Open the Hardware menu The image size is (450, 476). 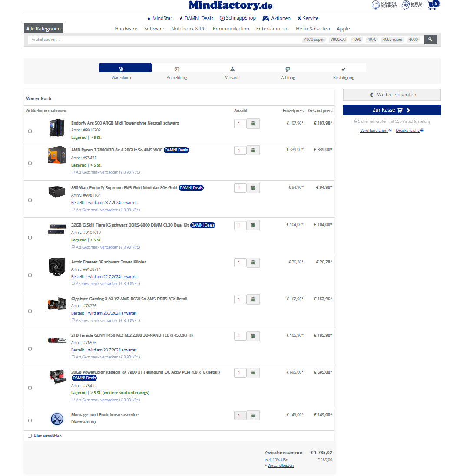click(x=126, y=29)
